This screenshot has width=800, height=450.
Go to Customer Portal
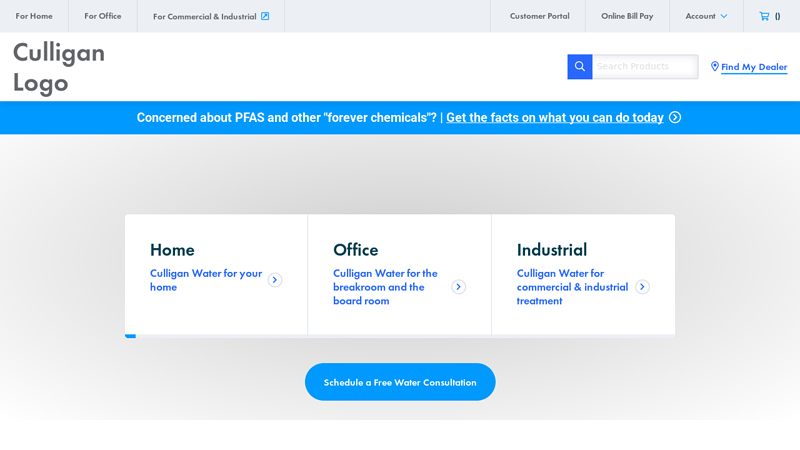539,16
